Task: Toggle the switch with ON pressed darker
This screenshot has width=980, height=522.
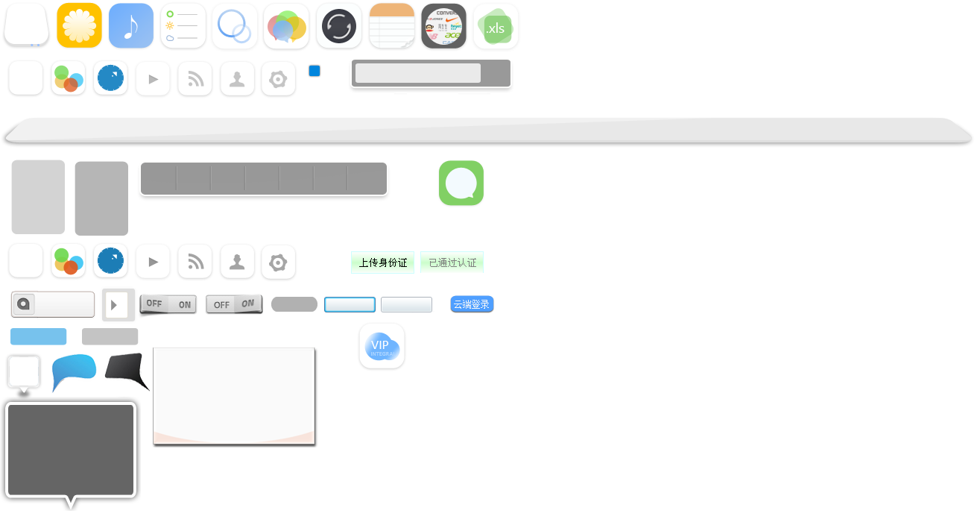Action: 233,304
